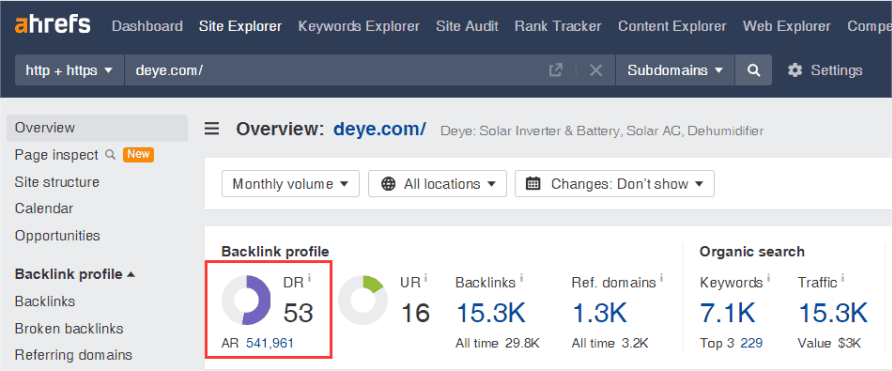Open the Subdomains mode dropdown

click(675, 70)
